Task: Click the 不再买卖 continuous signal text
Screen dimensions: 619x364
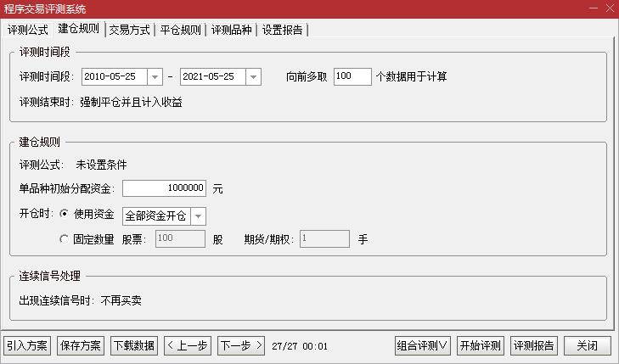Action: (121, 300)
